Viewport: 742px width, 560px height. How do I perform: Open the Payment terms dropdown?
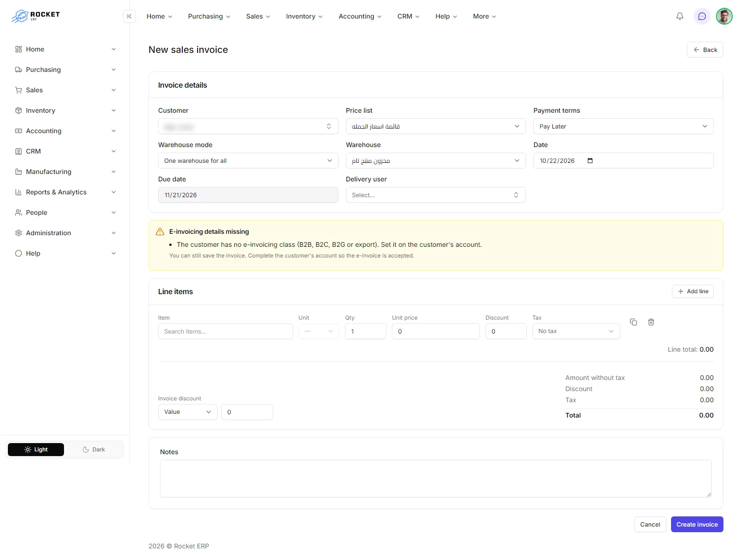623,126
